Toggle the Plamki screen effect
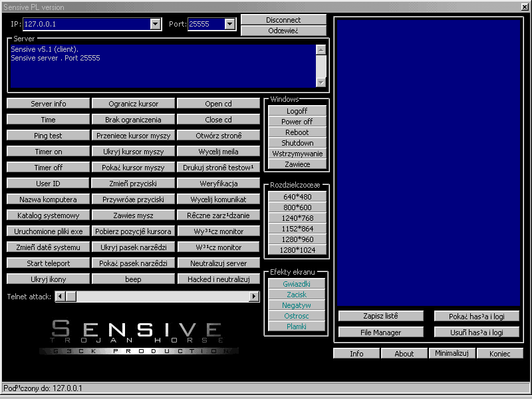The height and width of the screenshot is (399, 532). coord(297,327)
